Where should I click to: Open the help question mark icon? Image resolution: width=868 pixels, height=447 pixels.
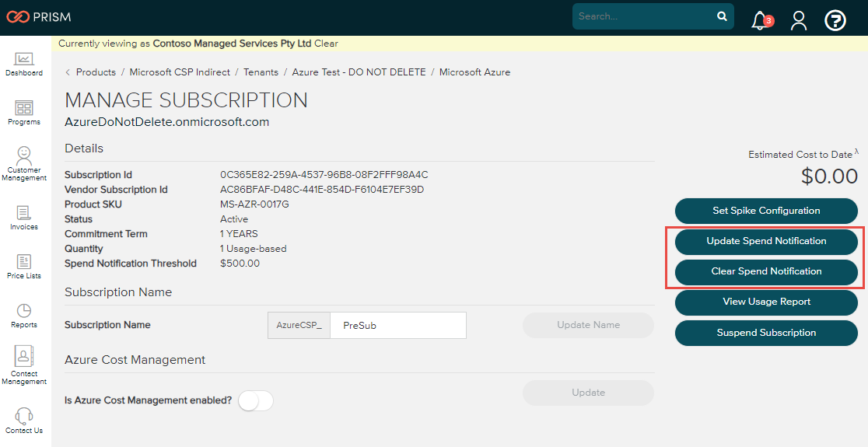(835, 20)
